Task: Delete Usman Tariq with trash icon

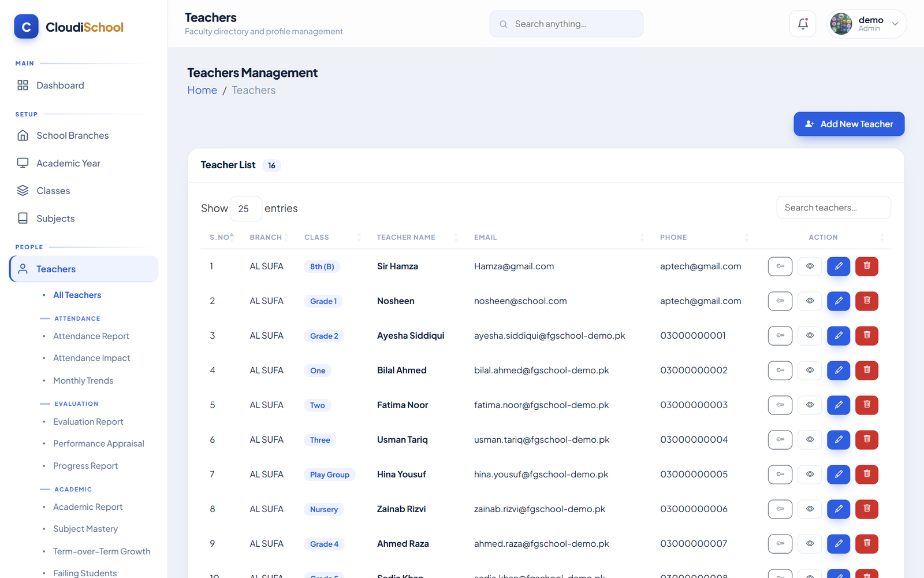Action: click(867, 440)
